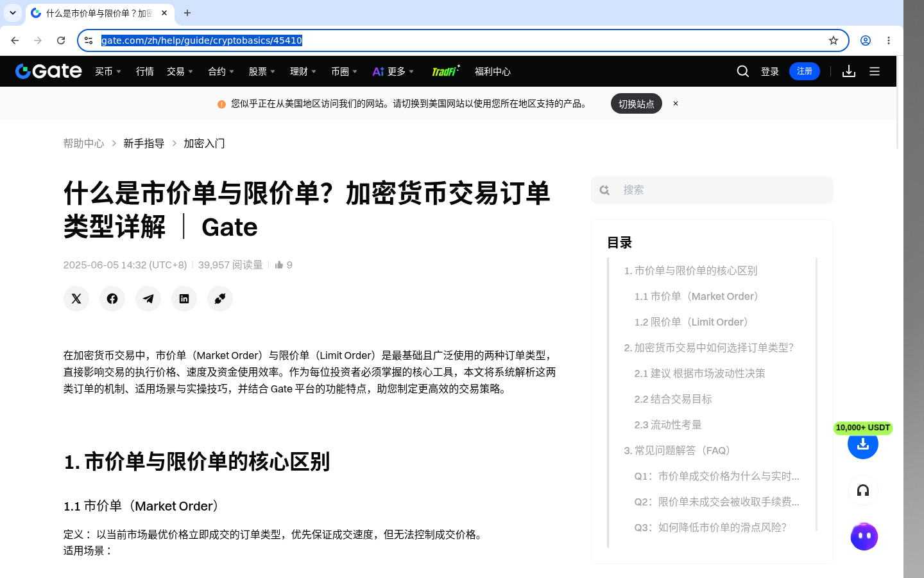Expand the 合约 dropdown menu

pos(221,71)
